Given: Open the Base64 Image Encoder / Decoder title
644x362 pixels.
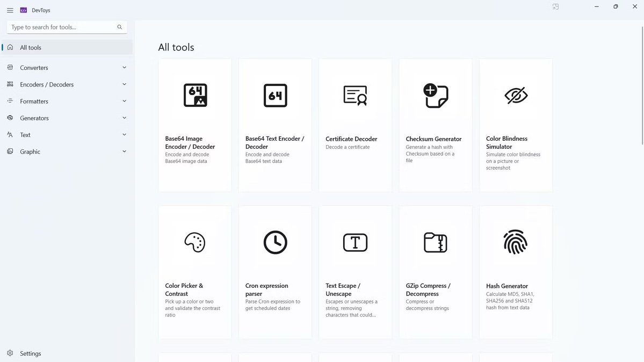Looking at the screenshot, I should [x=190, y=142].
